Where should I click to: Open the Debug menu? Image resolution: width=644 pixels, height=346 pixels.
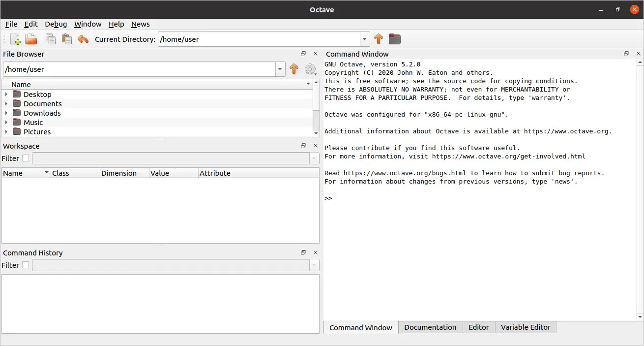click(56, 24)
